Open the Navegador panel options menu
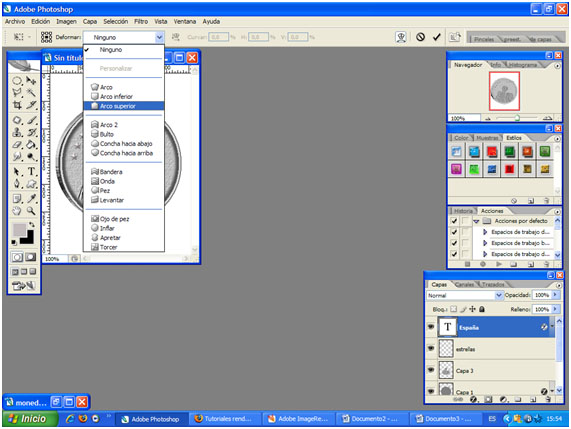The width and height of the screenshot is (571, 429). (557, 66)
